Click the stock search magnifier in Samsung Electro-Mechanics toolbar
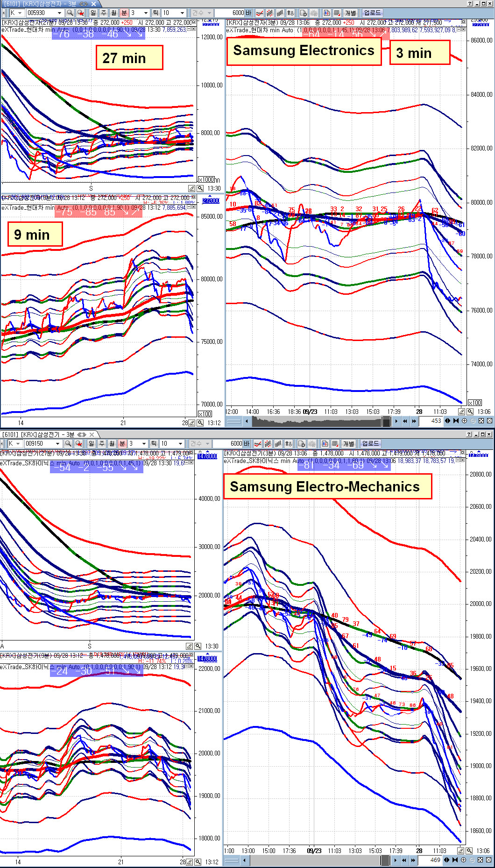This screenshot has height=868, width=495. [68, 443]
